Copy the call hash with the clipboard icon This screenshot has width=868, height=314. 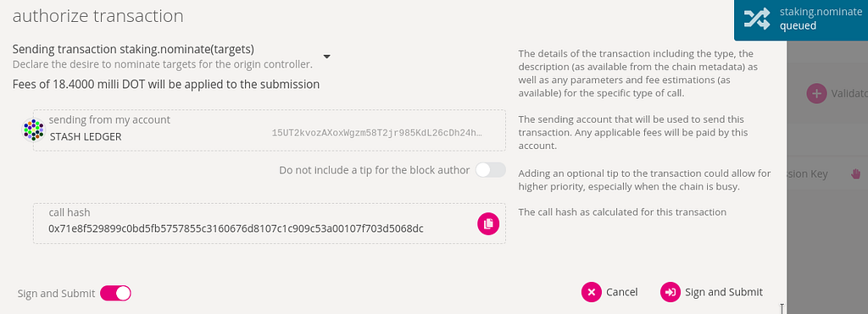(x=488, y=224)
